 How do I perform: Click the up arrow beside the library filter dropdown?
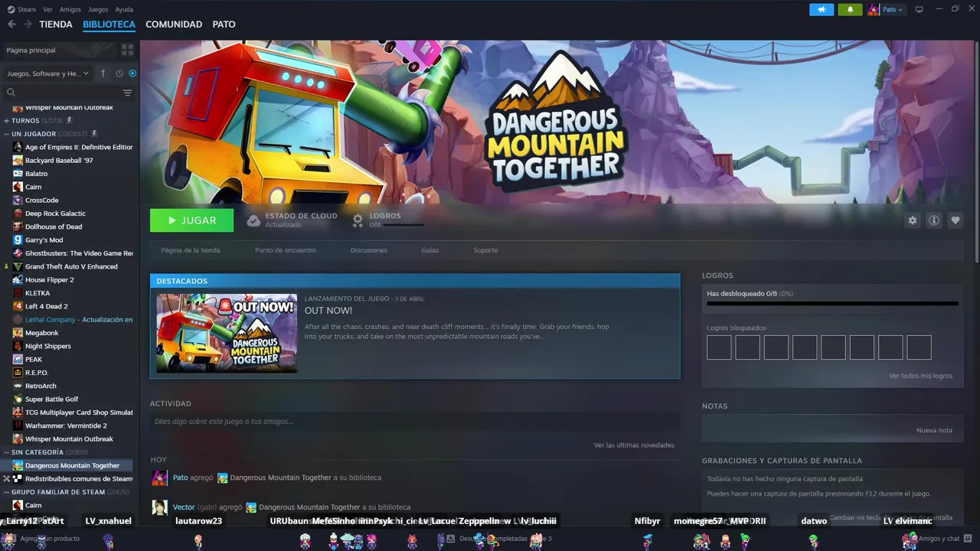pyautogui.click(x=103, y=73)
